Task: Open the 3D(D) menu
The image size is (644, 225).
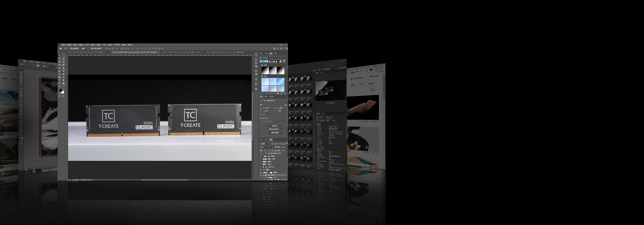Action: [x=105, y=45]
